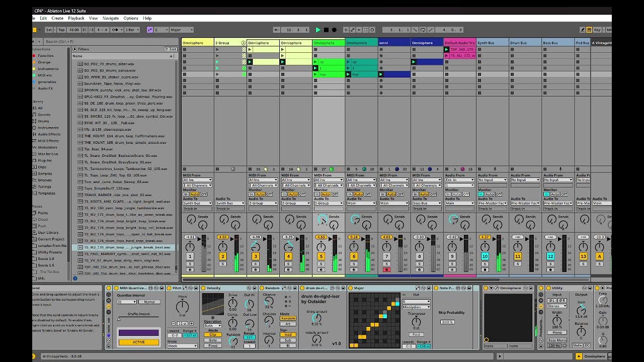Viewport: 644px width, 362px height.
Task: Select the MIDI Effects category in the browser
Action: click(49, 141)
